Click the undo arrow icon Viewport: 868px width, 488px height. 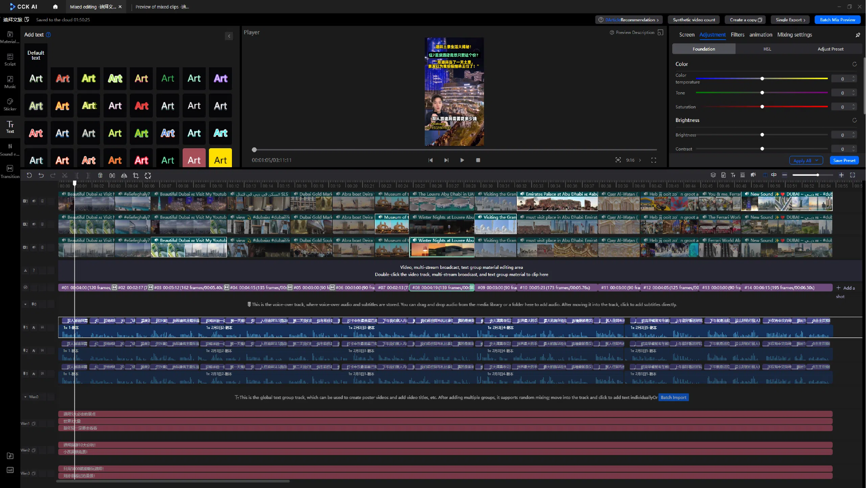pos(41,175)
